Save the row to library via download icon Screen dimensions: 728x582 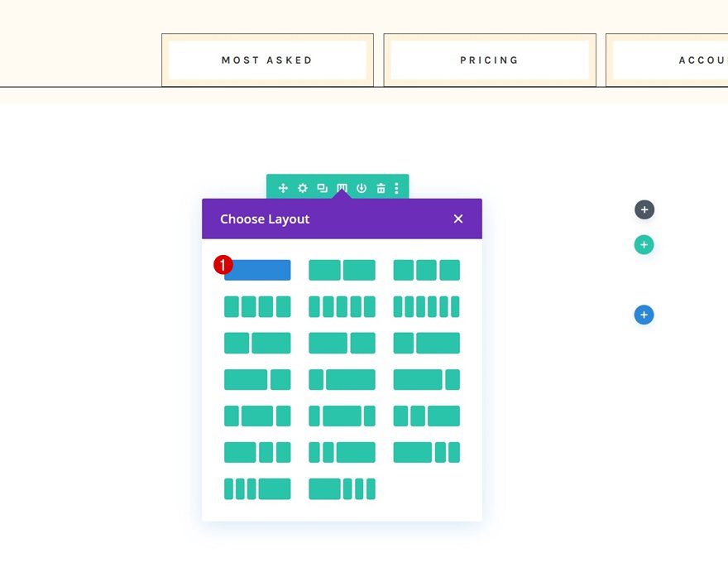pos(361,188)
